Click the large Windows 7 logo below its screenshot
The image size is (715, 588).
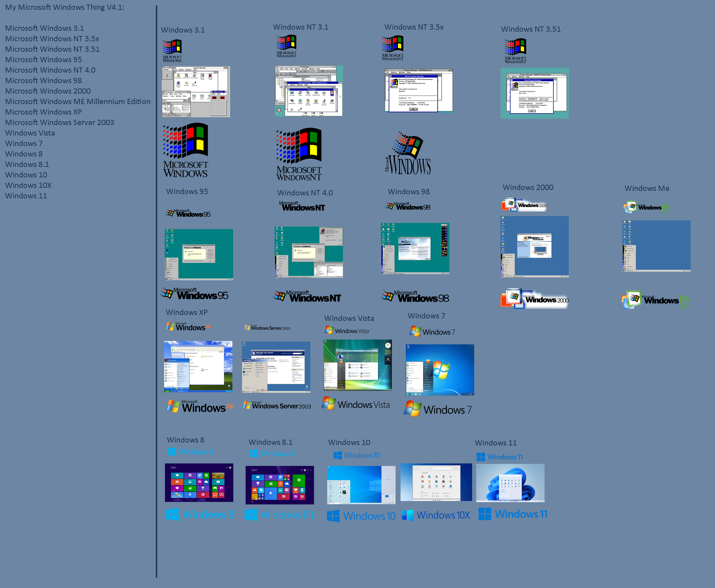point(438,409)
